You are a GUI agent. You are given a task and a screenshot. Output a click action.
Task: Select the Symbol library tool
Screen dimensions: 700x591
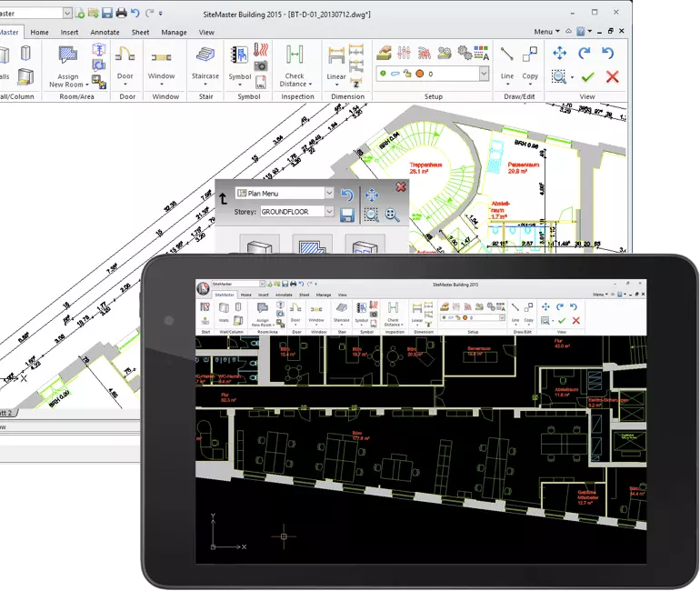pyautogui.click(x=240, y=65)
